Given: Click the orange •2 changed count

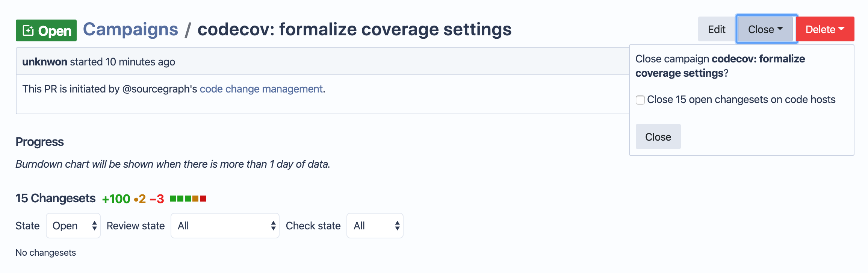Looking at the screenshot, I should pyautogui.click(x=140, y=199).
